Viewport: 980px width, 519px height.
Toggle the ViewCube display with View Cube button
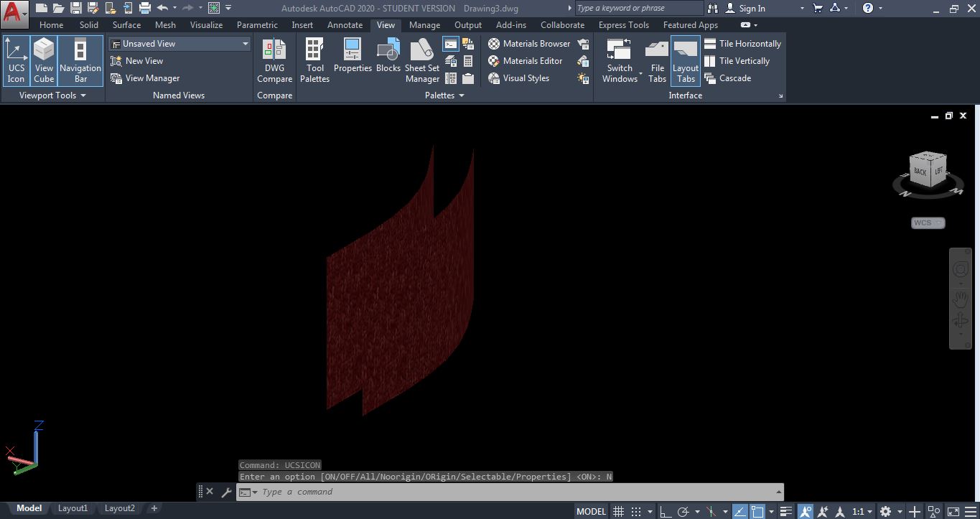point(44,60)
